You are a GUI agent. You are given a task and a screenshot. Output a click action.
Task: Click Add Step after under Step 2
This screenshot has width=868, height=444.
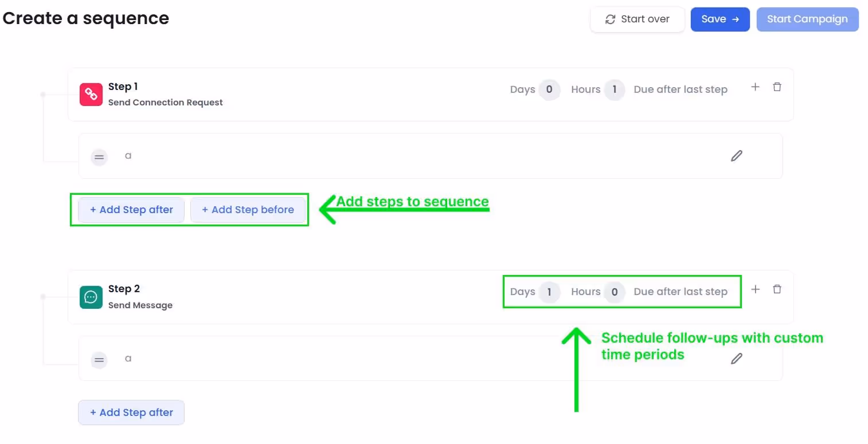(131, 412)
